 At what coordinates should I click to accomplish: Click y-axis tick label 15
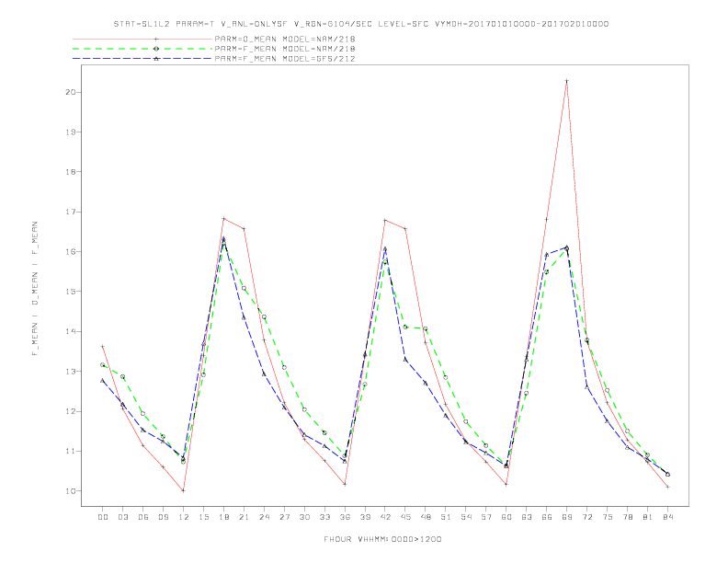click(70, 292)
